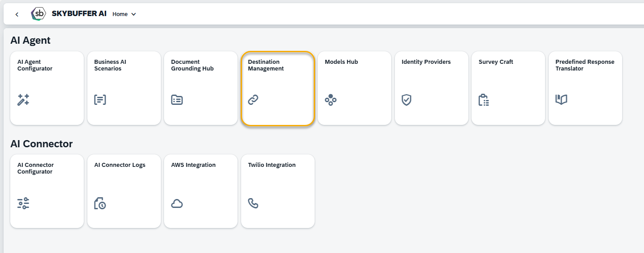
Task: Select the Identity Providers tile label
Action: (x=426, y=62)
